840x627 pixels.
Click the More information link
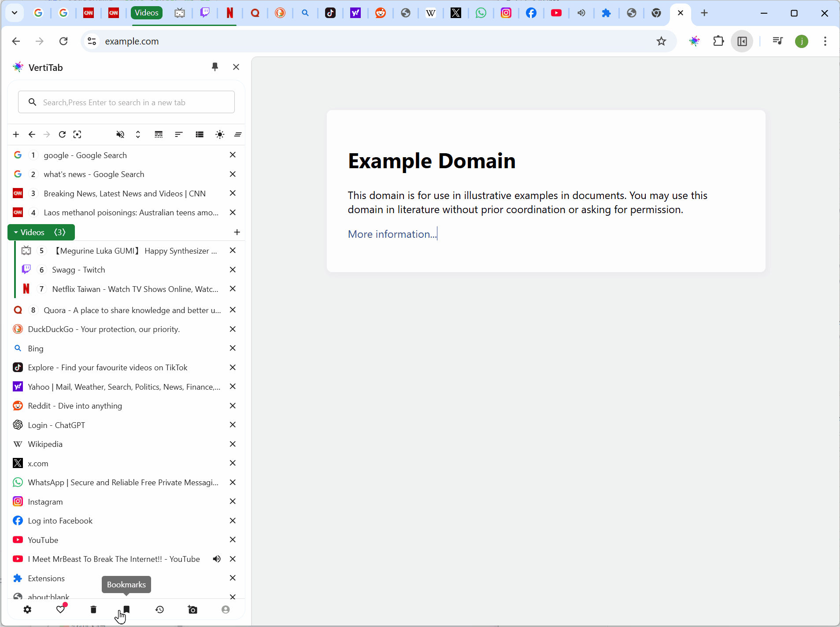point(392,234)
